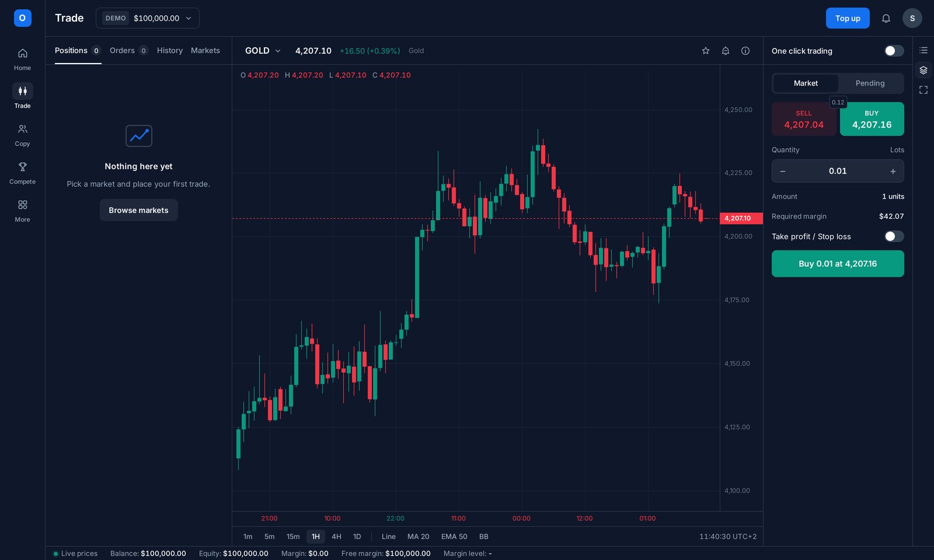Viewport: 934px width, 560px height.
Task: Open the History tab
Action: click(169, 51)
